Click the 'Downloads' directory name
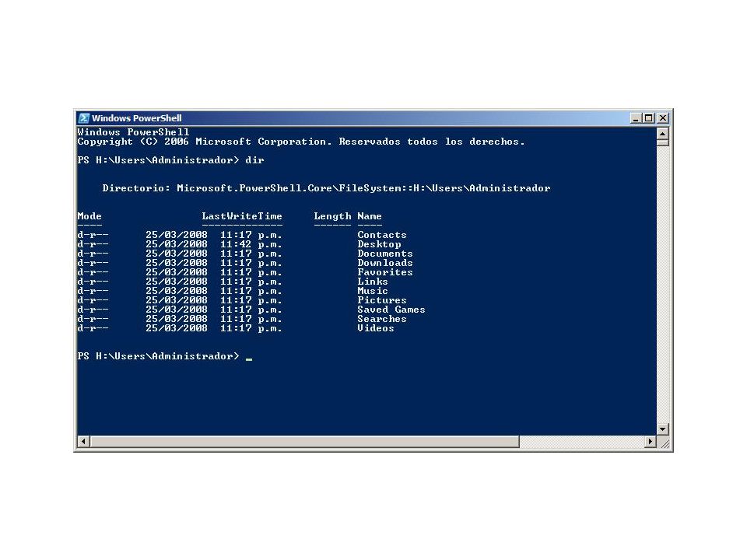 pos(385,263)
